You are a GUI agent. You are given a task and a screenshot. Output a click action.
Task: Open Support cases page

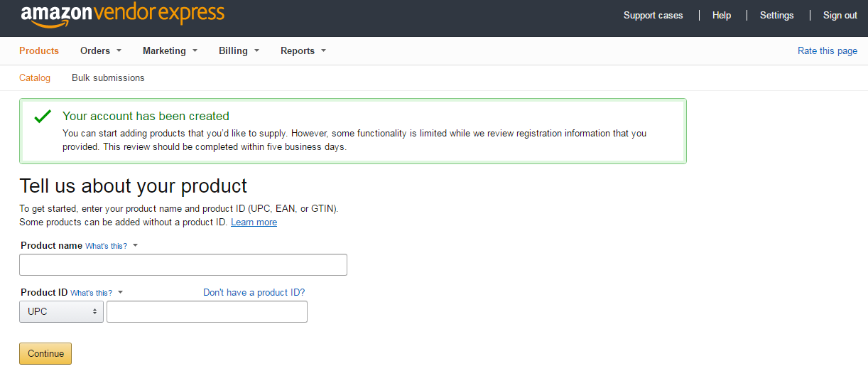click(653, 15)
